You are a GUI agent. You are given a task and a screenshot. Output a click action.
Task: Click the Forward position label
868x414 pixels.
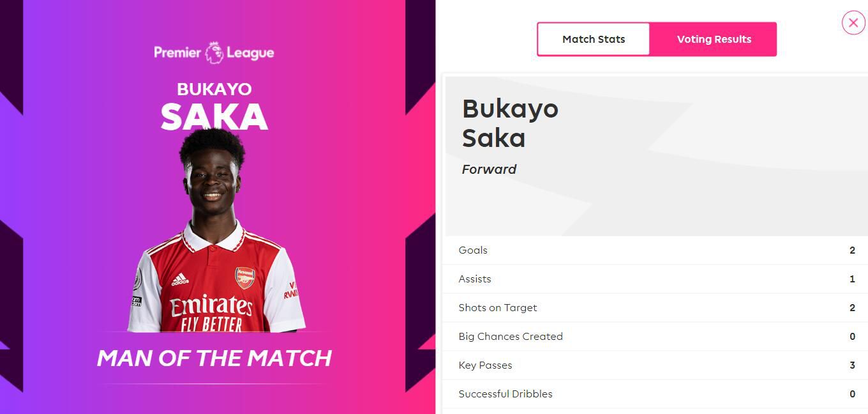pos(489,169)
